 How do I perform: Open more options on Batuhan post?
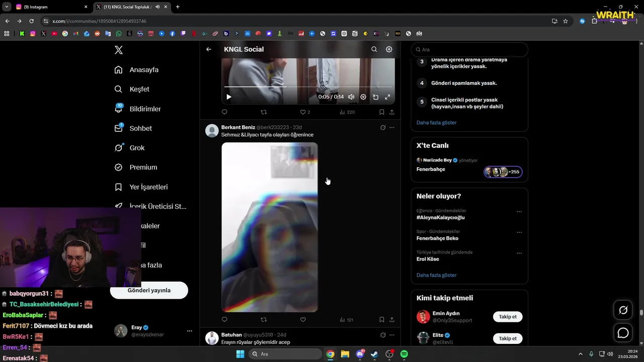point(392,335)
